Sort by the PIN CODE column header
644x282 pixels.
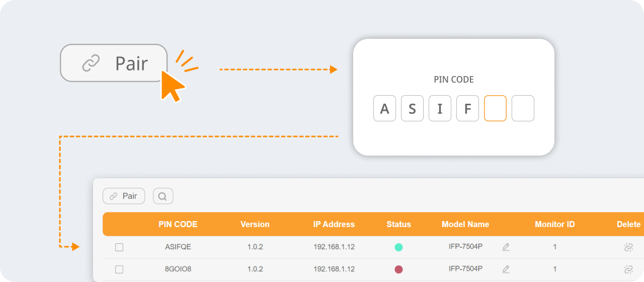[x=178, y=225]
